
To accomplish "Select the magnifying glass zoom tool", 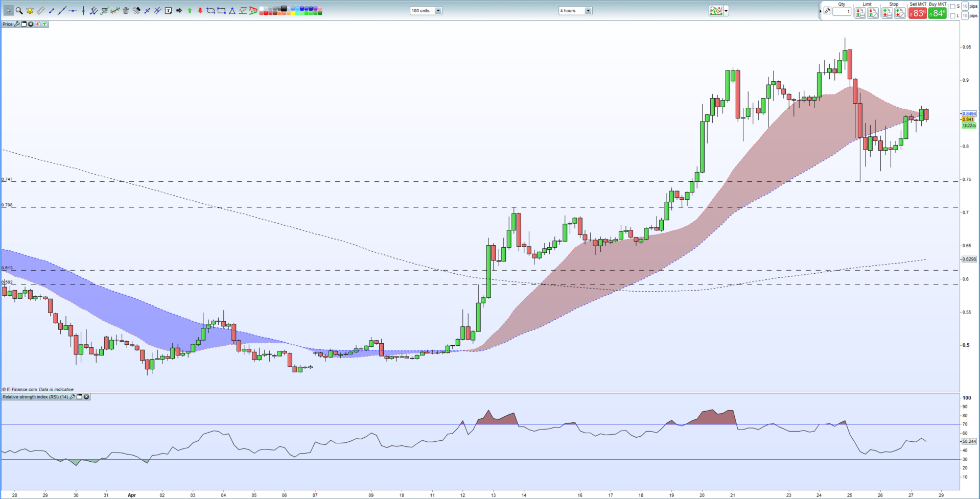I will [x=19, y=11].
